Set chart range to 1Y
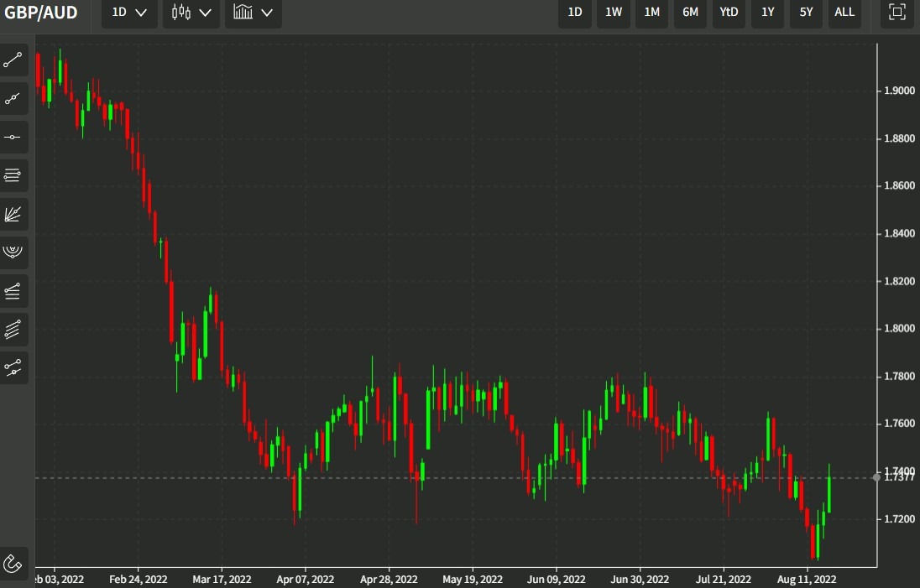920x588 pixels. (x=767, y=13)
